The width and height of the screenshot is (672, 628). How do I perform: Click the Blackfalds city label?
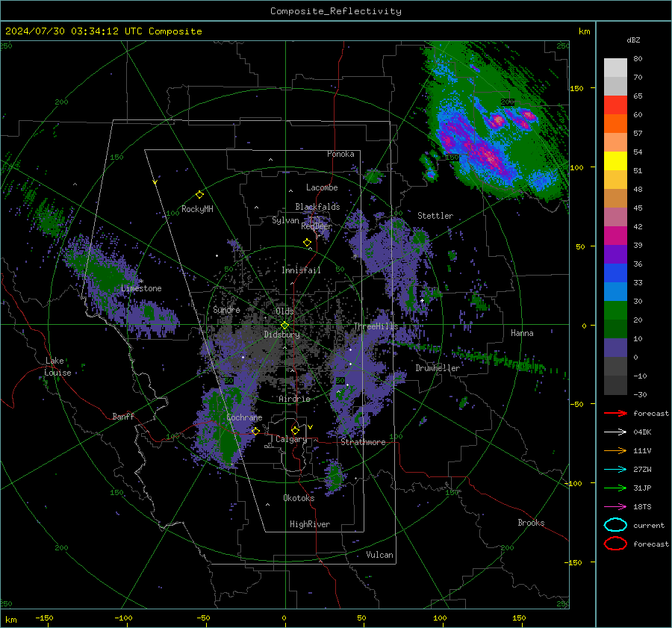(x=317, y=207)
